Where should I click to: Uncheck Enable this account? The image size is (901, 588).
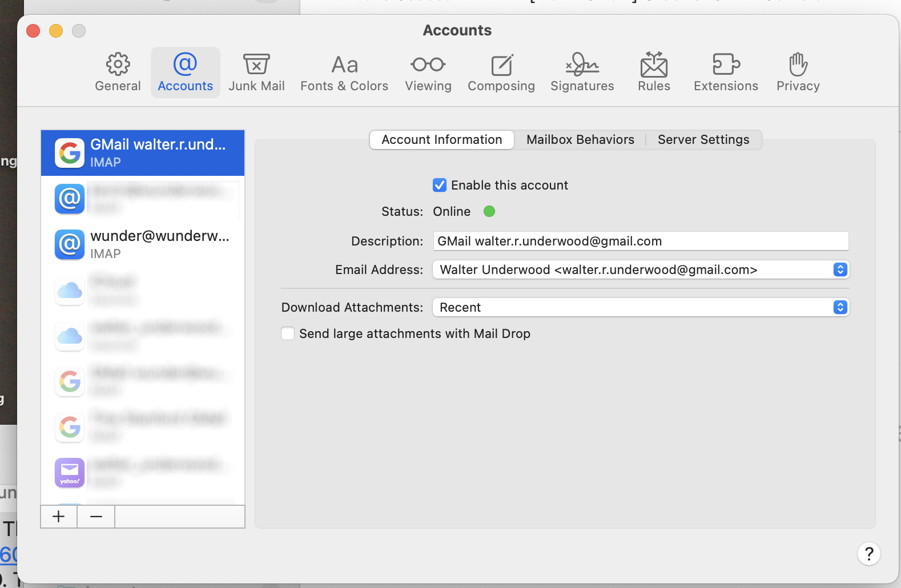(x=440, y=185)
